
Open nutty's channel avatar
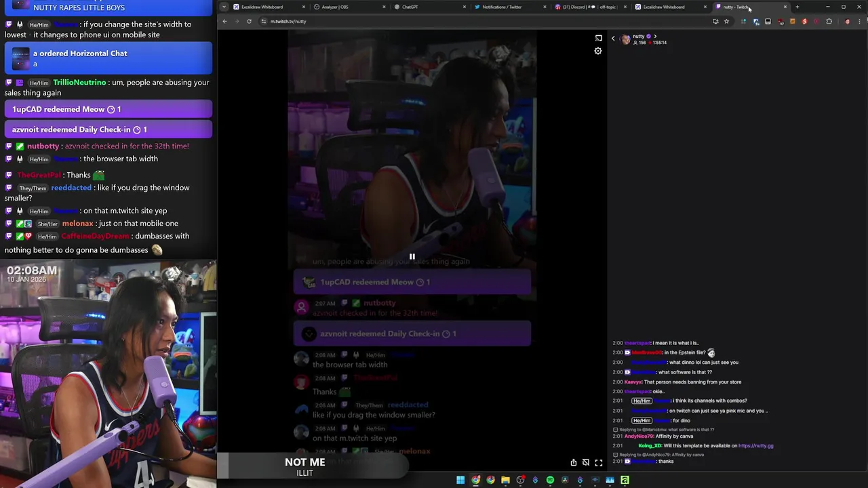pos(625,39)
